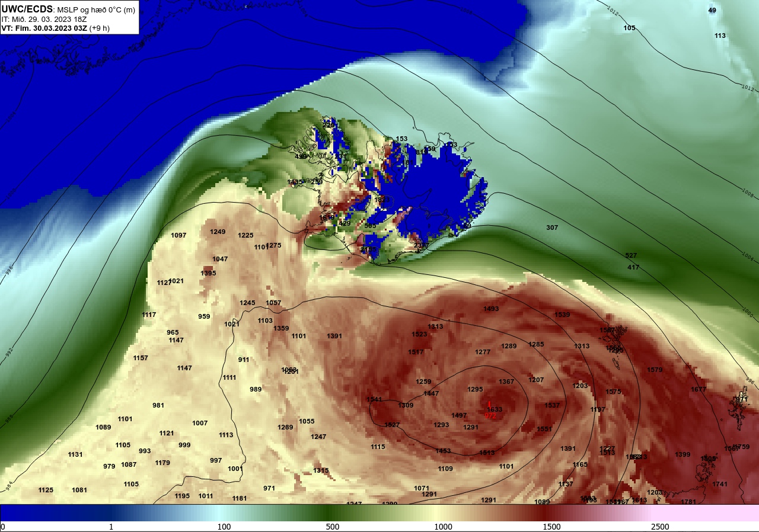
Task: Click the map value '1539'
Action: point(562,315)
